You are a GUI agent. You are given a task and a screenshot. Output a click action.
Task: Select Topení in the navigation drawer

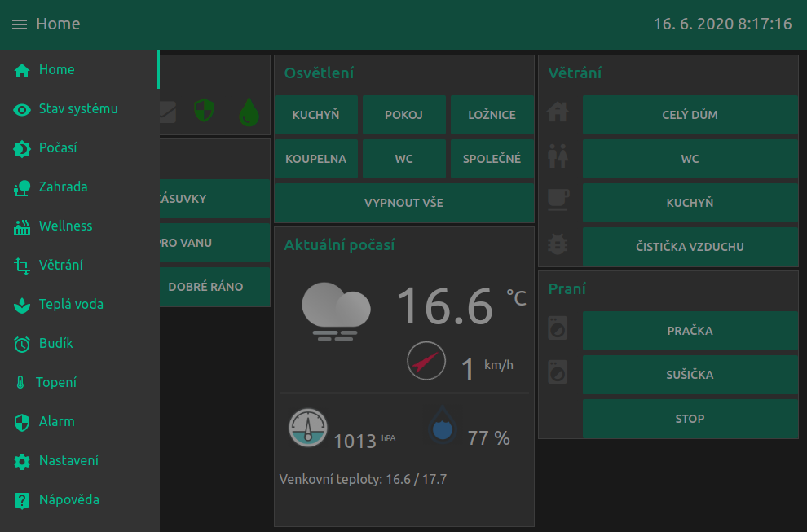pyautogui.click(x=55, y=383)
